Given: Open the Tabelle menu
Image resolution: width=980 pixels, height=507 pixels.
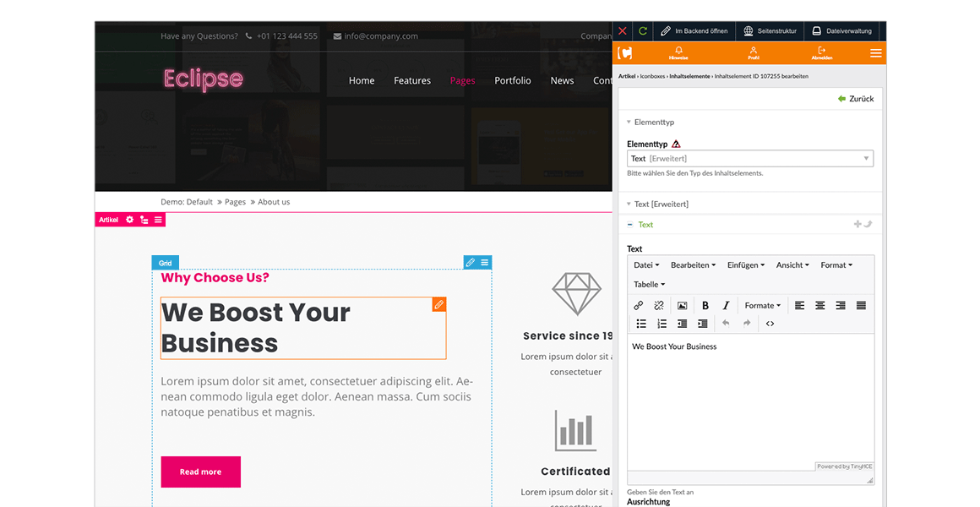Looking at the screenshot, I should (x=649, y=285).
